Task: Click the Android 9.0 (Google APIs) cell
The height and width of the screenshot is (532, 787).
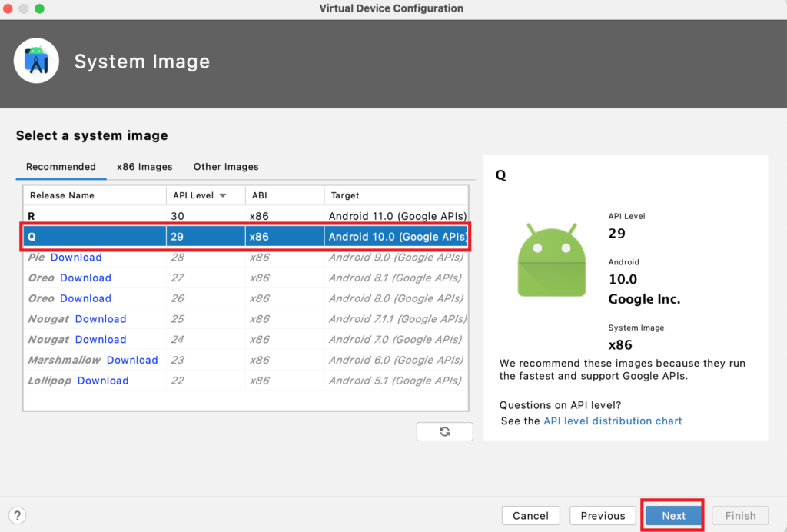Action: click(x=397, y=258)
